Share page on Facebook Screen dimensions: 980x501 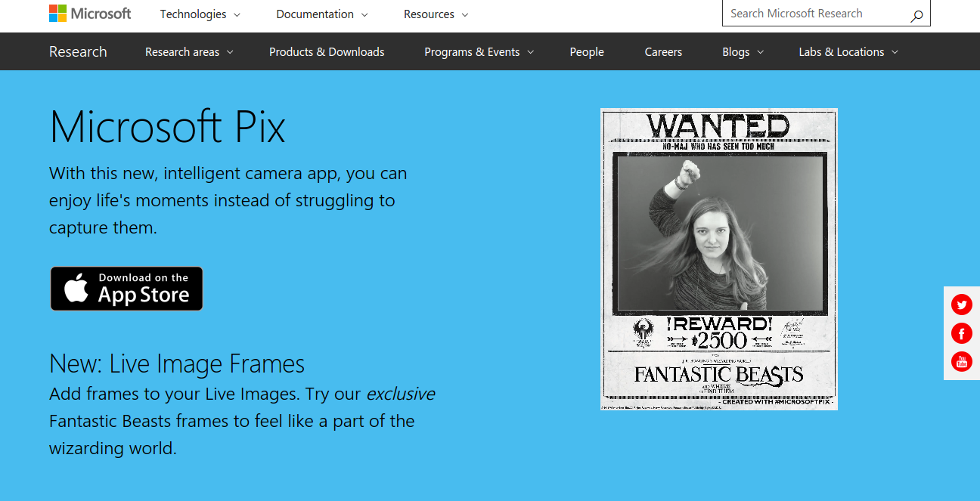coord(962,333)
